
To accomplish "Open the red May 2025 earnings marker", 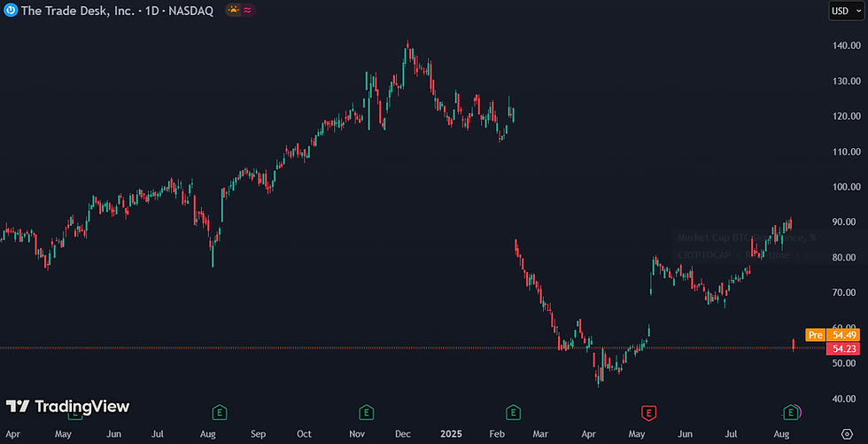I will click(x=648, y=412).
